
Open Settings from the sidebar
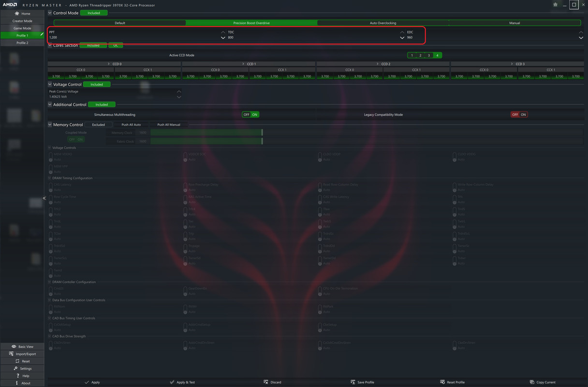coord(22,368)
